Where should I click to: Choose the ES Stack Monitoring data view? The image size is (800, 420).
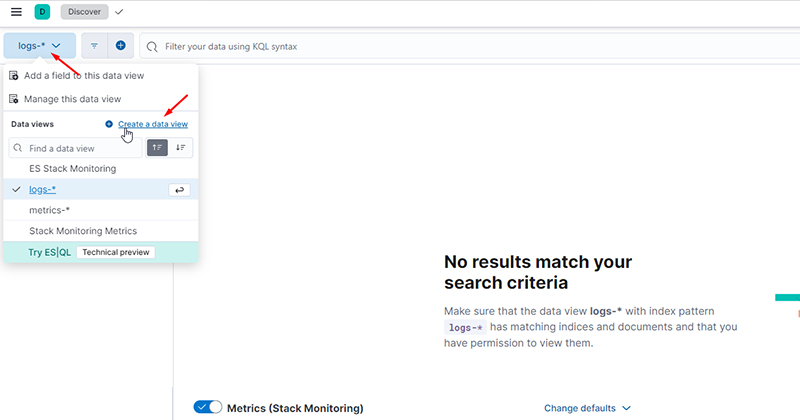pyautogui.click(x=101, y=168)
